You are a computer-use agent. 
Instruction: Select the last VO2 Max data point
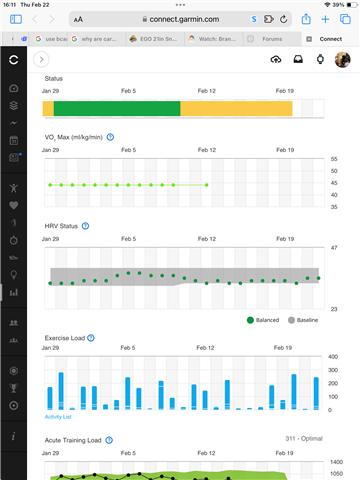[x=207, y=185]
